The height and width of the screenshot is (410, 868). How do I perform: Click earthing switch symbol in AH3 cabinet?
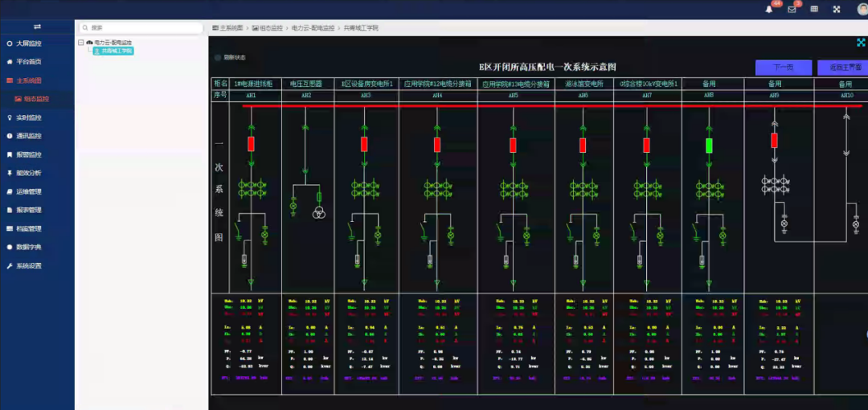(x=352, y=232)
